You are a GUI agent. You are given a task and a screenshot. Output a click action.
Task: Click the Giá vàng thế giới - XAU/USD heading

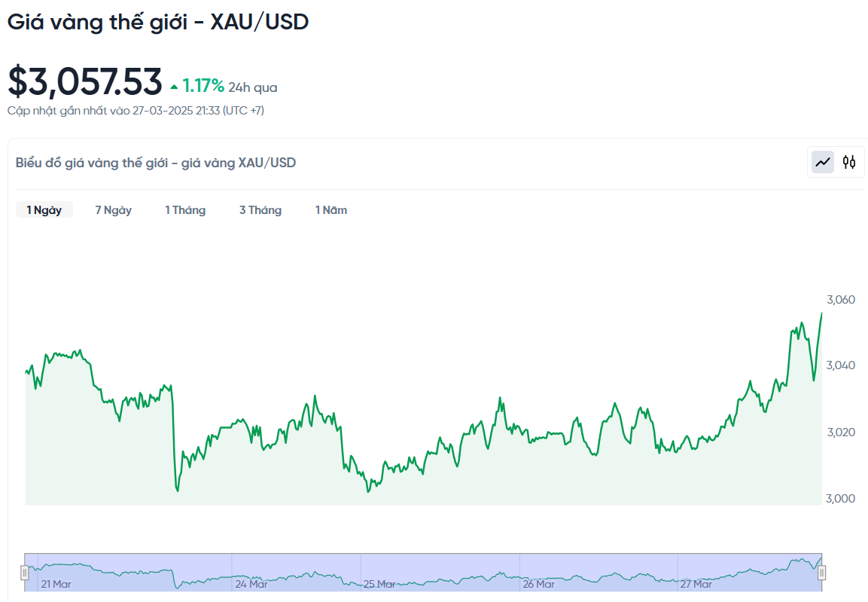(158, 22)
